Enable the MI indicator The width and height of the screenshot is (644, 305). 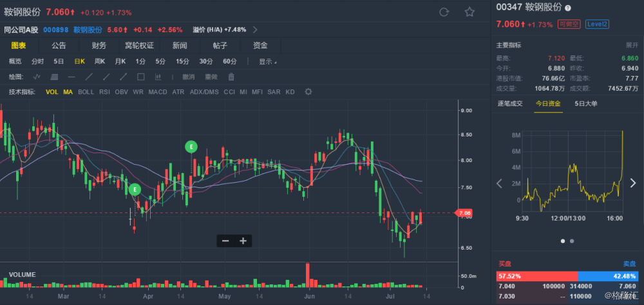pyautogui.click(x=243, y=92)
